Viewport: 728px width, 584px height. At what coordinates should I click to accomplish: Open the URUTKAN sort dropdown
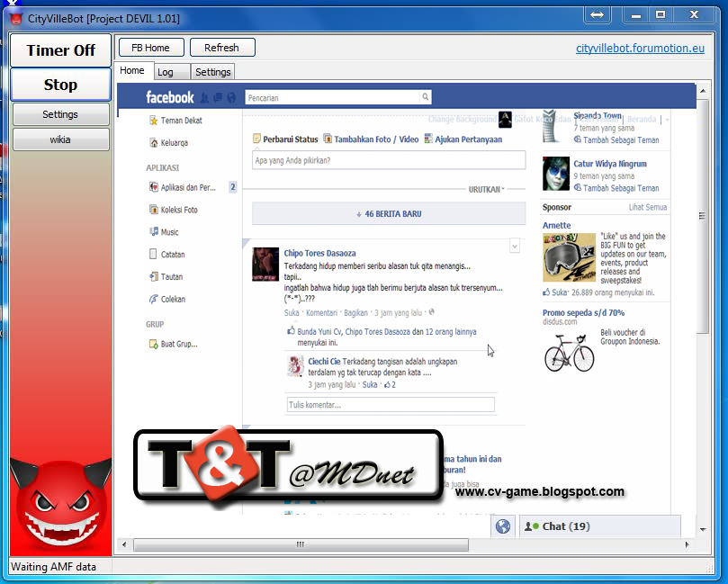point(486,189)
